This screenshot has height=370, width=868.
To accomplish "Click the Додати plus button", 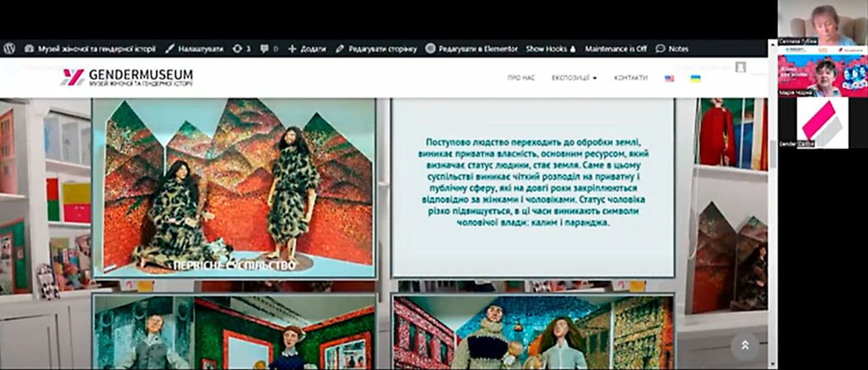I will pos(307,49).
